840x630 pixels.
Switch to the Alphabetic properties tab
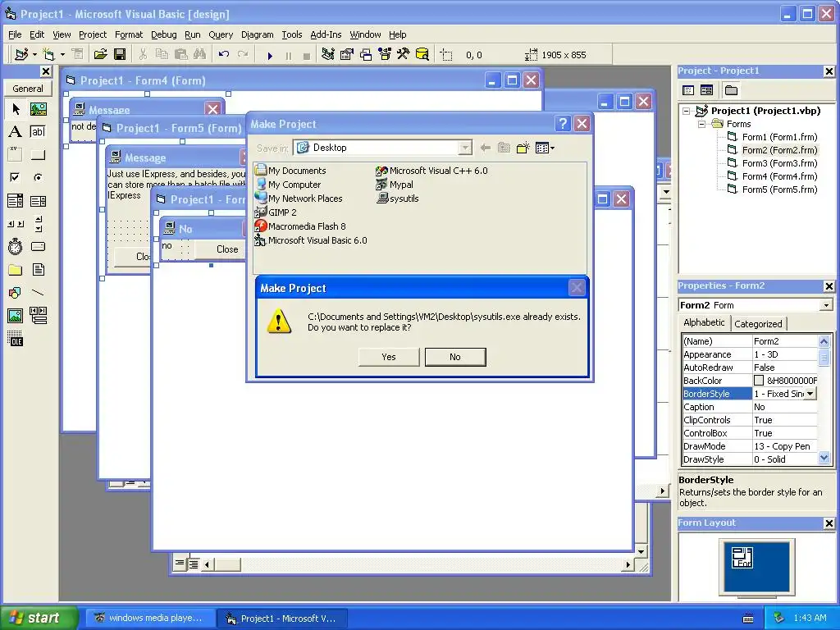(x=704, y=322)
